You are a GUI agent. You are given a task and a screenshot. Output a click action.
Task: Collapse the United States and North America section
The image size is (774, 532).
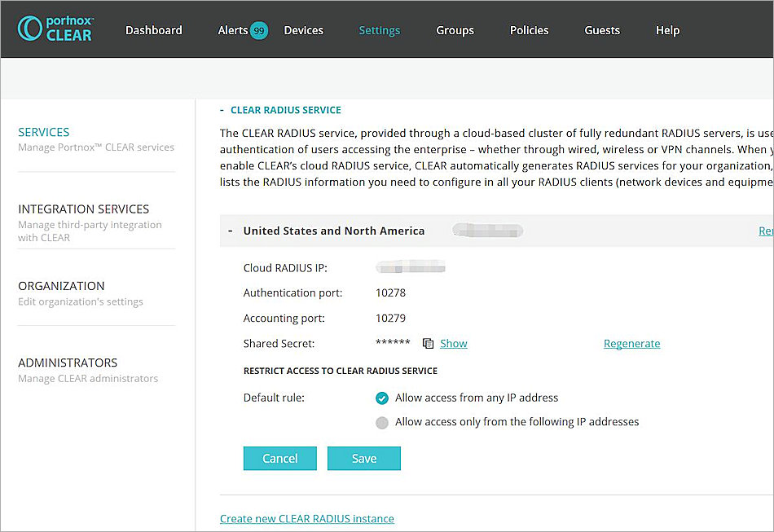[231, 231]
